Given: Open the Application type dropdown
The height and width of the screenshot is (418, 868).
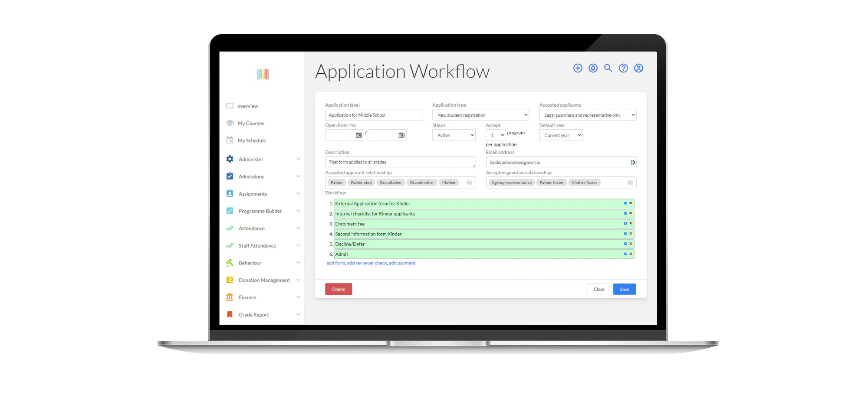Looking at the screenshot, I should (480, 115).
